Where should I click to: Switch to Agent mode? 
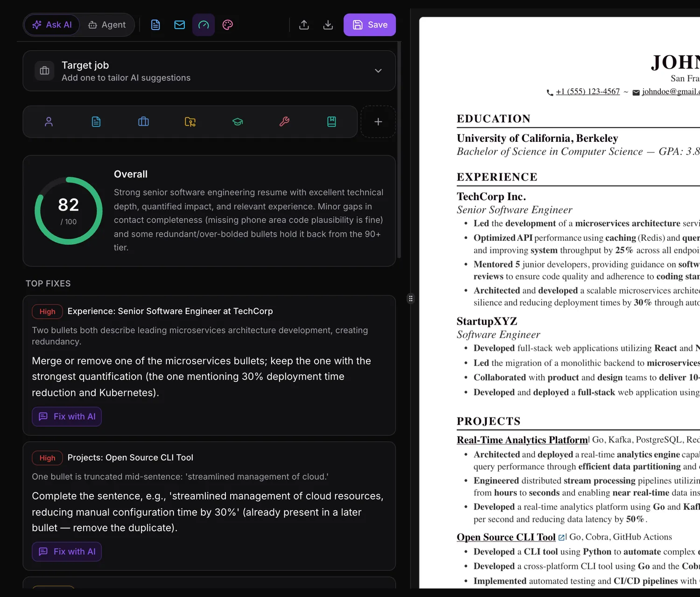[x=107, y=25]
